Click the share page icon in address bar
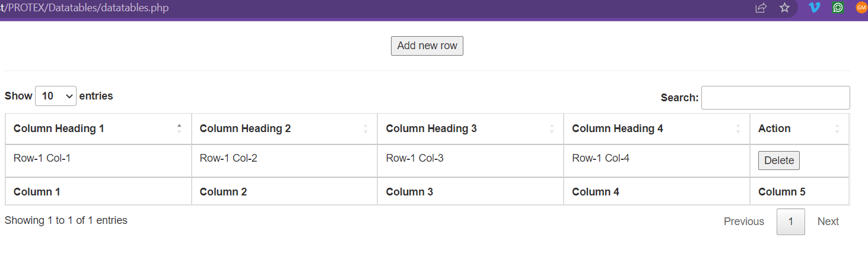Screen dimensions: 868x276 point(761,8)
